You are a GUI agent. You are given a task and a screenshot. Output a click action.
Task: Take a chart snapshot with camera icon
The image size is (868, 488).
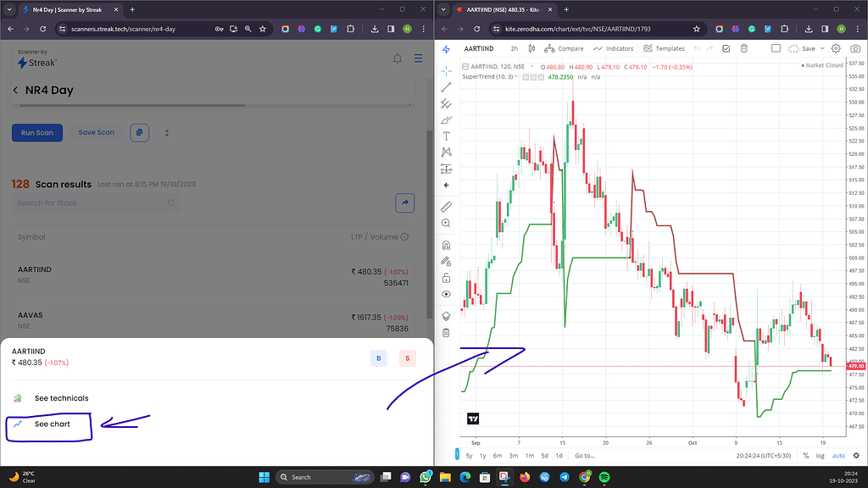click(855, 48)
